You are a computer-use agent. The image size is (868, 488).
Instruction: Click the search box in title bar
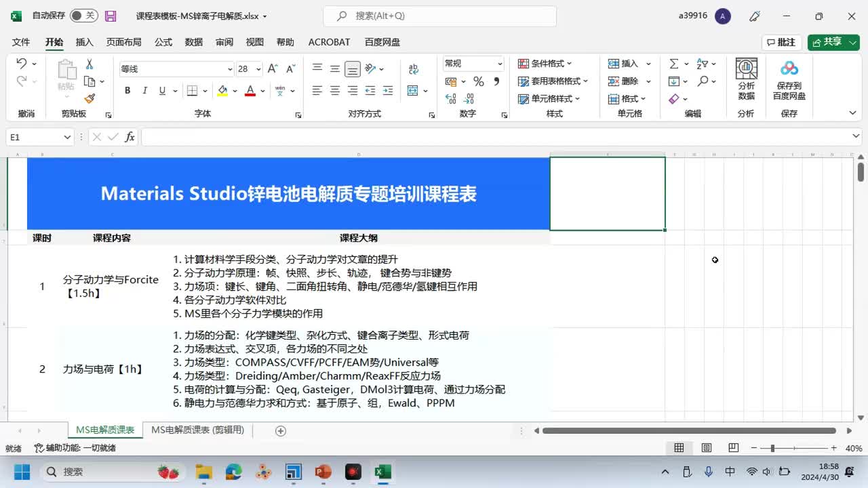(x=440, y=16)
